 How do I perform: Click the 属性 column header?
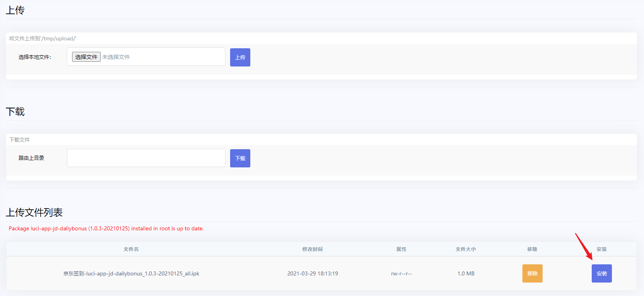tap(401, 249)
